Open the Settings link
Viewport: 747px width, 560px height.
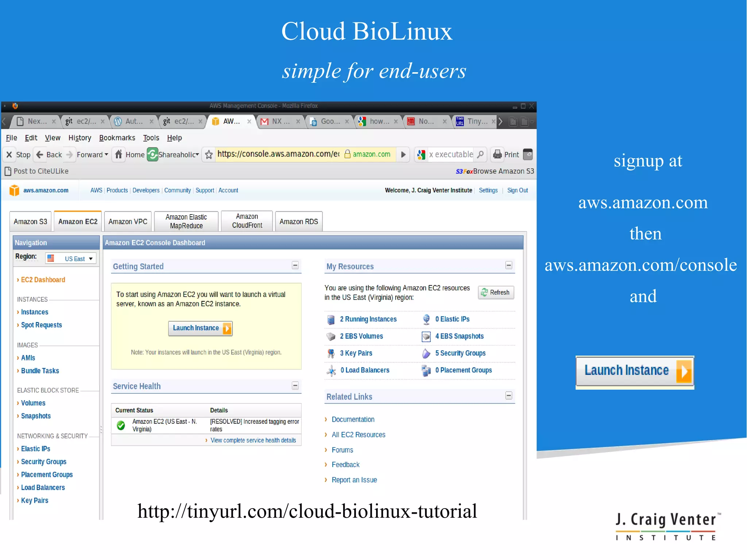pyautogui.click(x=488, y=190)
